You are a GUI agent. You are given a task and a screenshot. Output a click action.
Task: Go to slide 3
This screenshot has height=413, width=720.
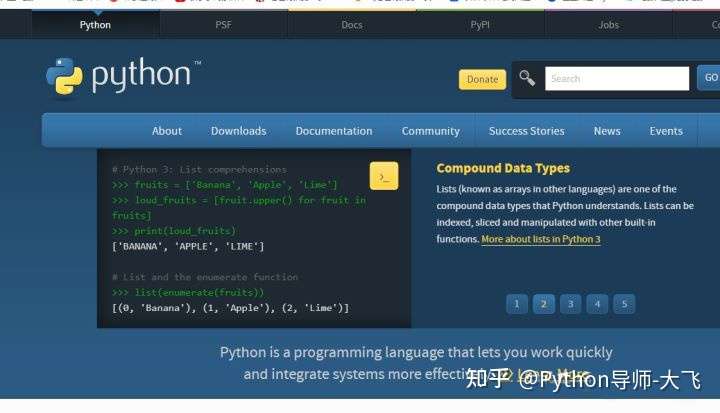click(x=571, y=304)
